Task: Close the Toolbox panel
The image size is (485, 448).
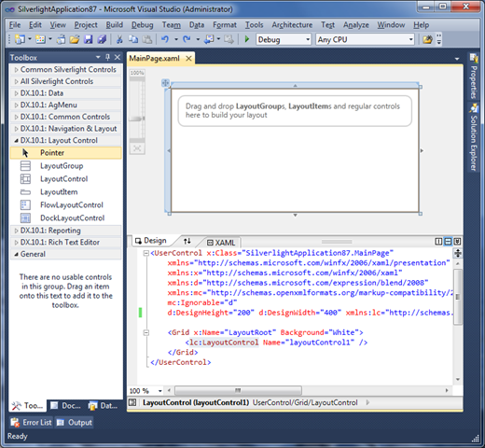Action: click(118, 57)
